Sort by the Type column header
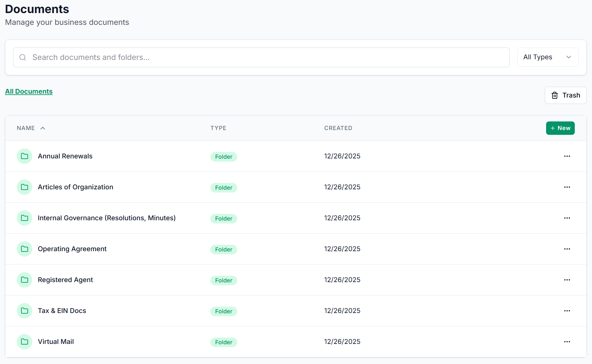The width and height of the screenshot is (592, 364). [x=218, y=128]
